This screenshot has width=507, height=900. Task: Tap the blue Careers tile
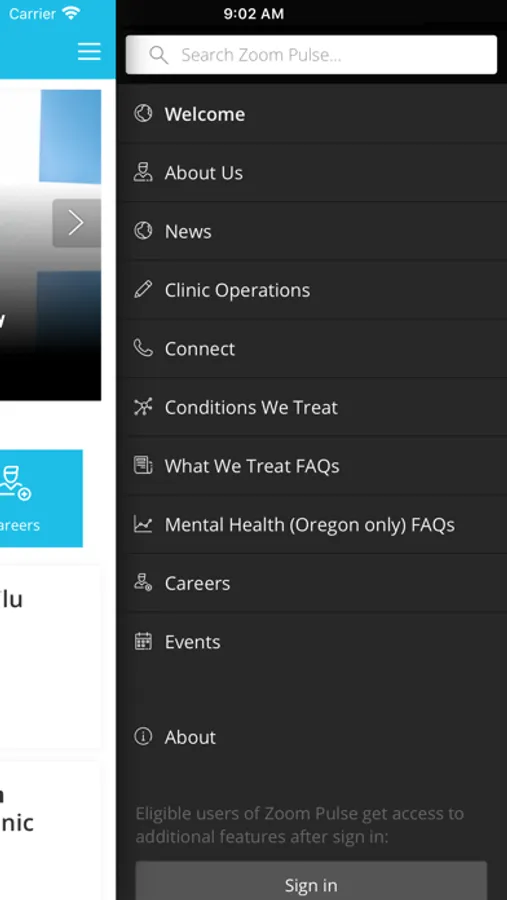coord(41,498)
